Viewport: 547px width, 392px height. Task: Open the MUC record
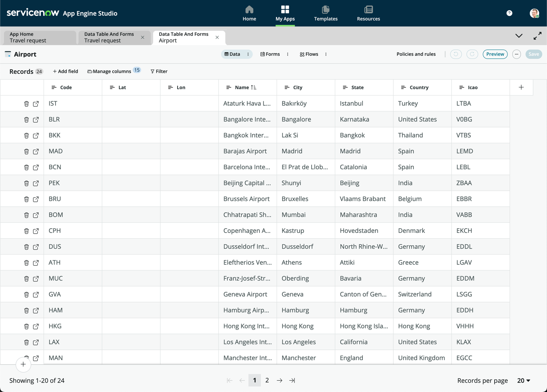point(36,279)
